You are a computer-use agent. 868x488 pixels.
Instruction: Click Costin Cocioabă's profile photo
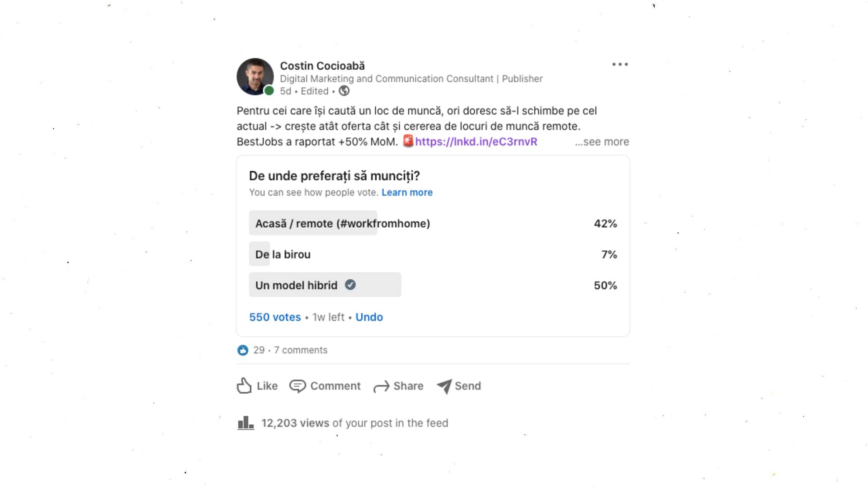pyautogui.click(x=255, y=76)
